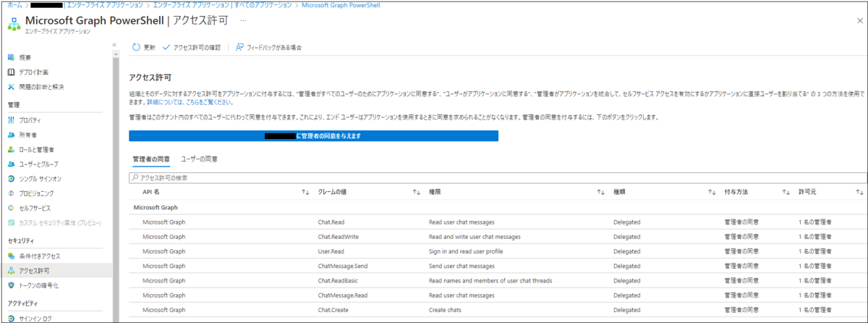Switch to 管理者の同意 tab
868x323 pixels.
point(151,159)
